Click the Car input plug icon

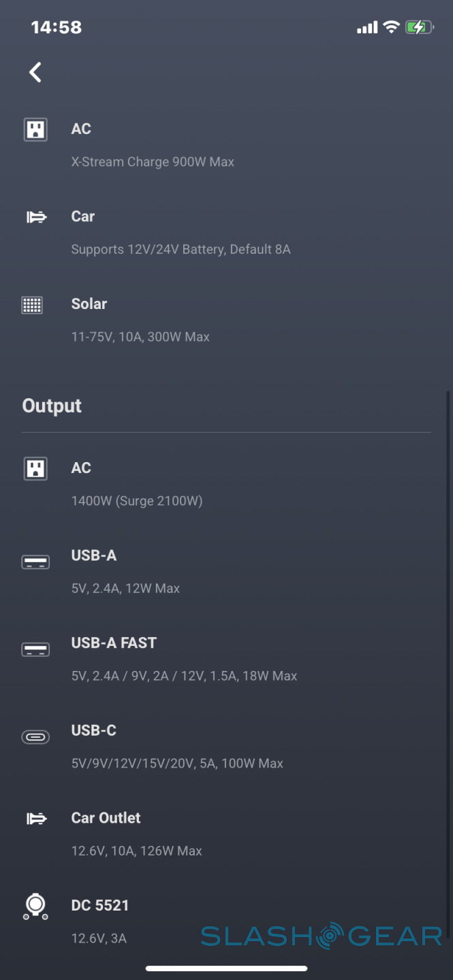pos(36,217)
